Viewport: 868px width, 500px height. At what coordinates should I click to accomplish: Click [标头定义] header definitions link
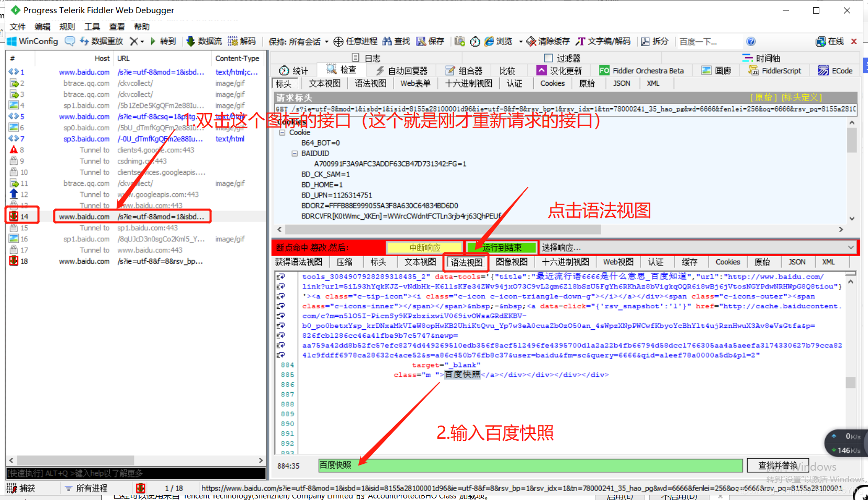click(x=802, y=97)
